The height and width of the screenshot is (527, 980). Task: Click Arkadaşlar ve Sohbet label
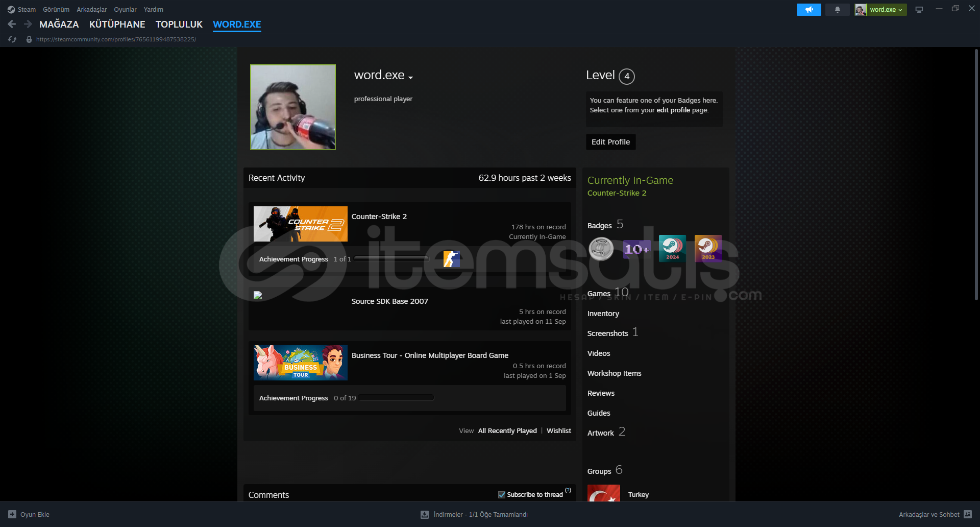coord(929,514)
